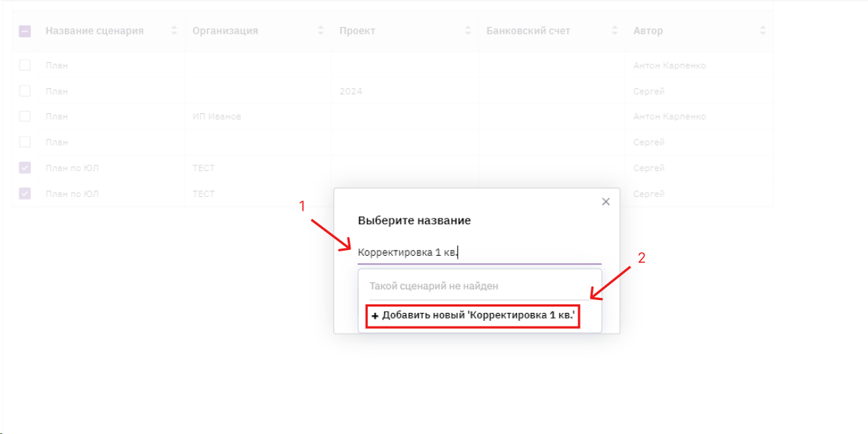The height and width of the screenshot is (434, 868).
Task: Check the План row with ИП Иванов
Action: 25,116
